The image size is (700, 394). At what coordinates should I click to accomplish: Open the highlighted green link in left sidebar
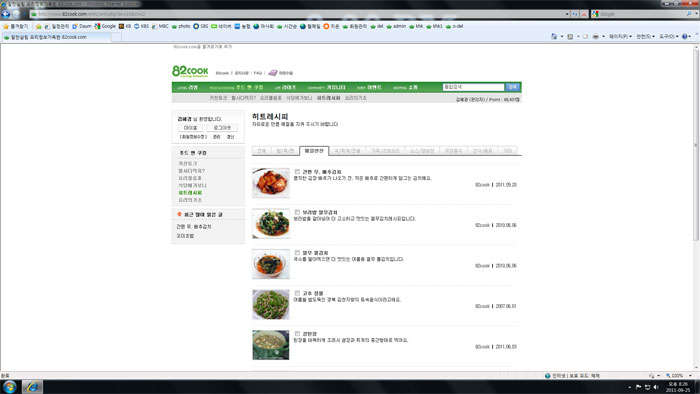click(190, 193)
